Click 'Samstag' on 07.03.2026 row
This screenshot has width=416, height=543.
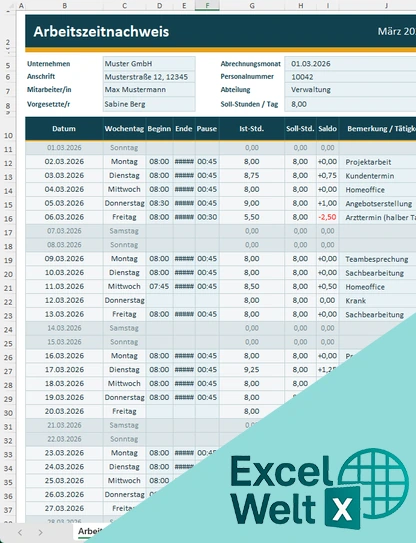124,231
